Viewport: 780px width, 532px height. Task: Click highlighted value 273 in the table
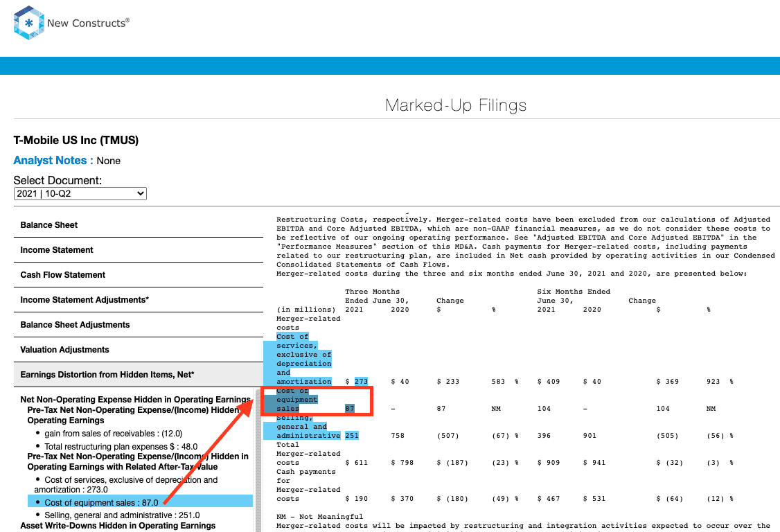pos(361,382)
